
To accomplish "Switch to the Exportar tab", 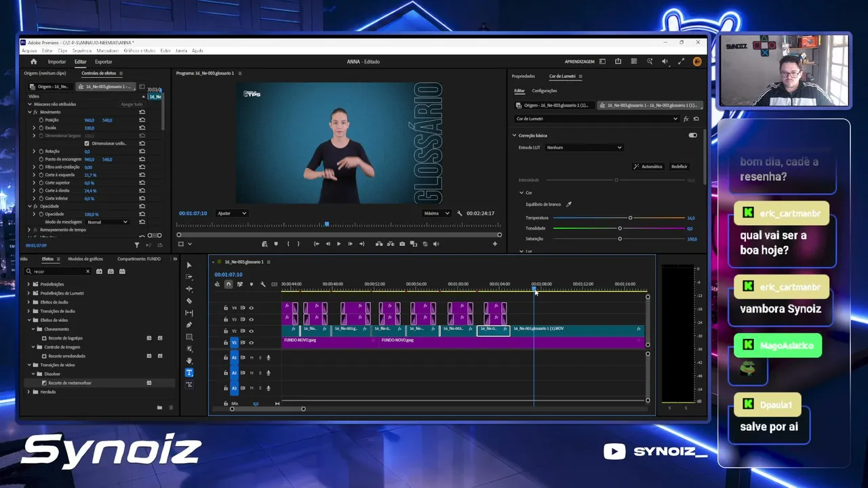I will pos(104,62).
